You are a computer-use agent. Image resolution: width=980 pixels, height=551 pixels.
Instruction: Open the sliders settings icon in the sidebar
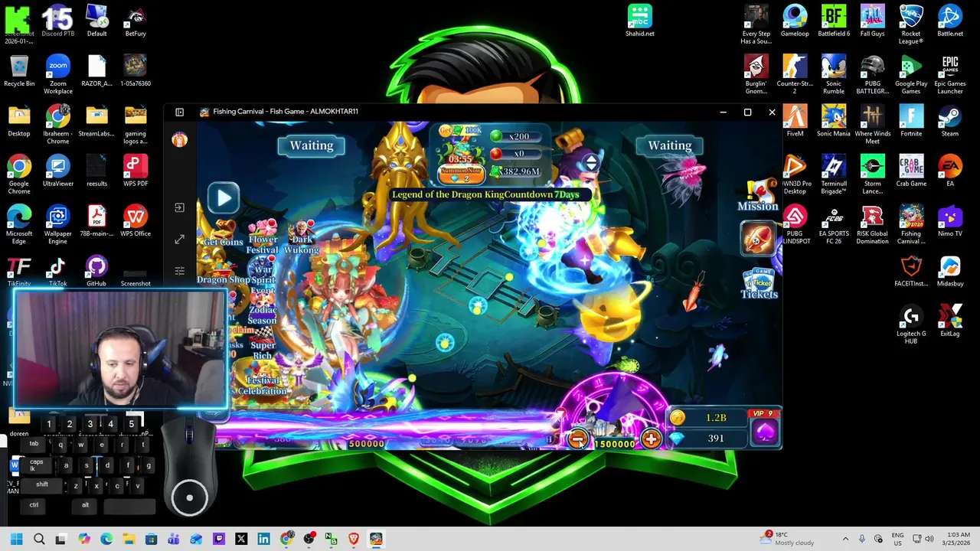(179, 271)
